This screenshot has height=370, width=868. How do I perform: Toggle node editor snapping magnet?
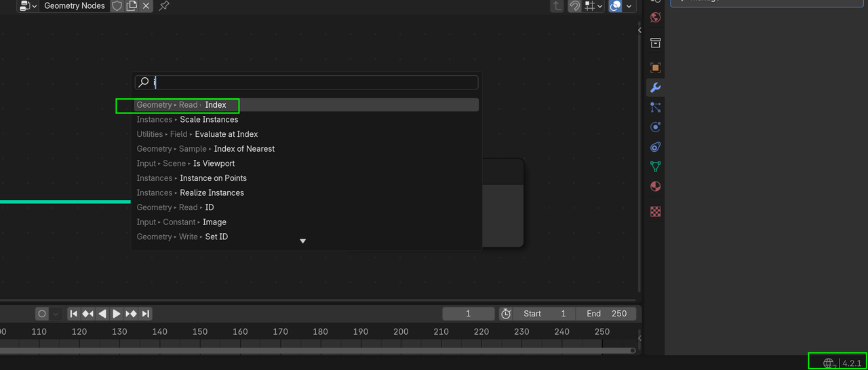(574, 6)
